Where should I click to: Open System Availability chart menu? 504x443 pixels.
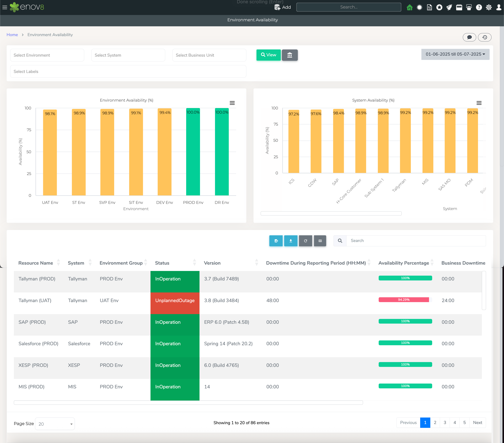click(x=479, y=103)
